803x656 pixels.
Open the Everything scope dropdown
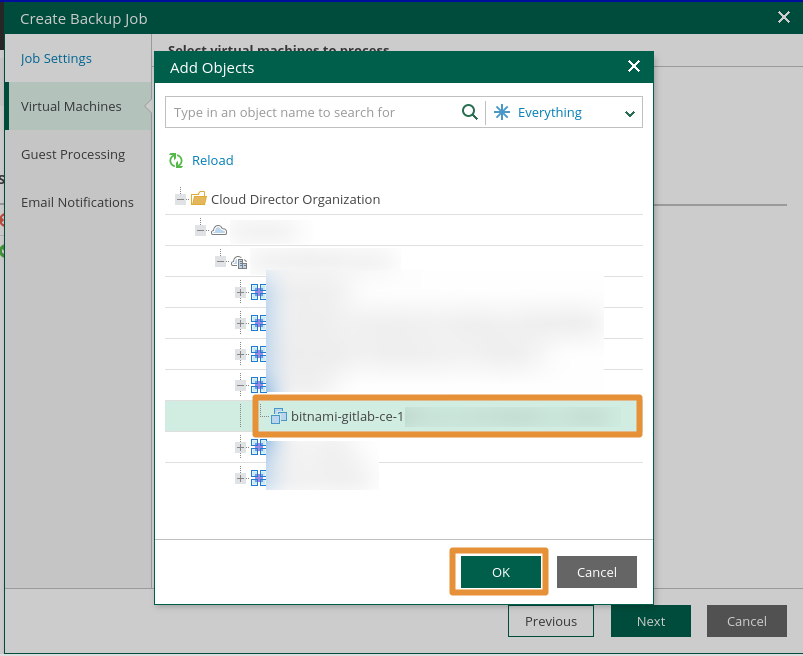[x=629, y=112]
